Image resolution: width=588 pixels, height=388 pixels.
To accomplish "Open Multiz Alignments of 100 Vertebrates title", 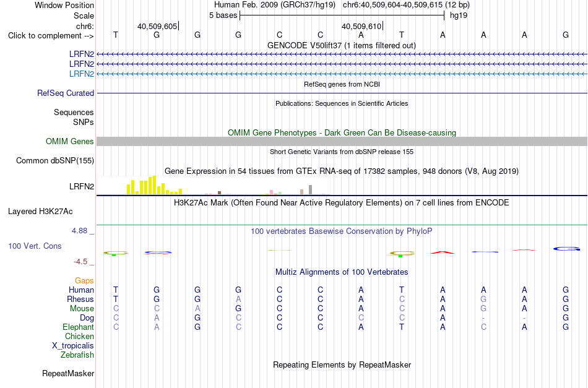I will point(342,272).
